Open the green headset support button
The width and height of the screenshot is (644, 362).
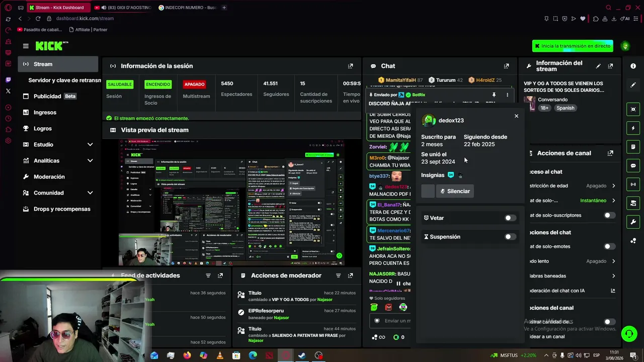[x=628, y=333]
